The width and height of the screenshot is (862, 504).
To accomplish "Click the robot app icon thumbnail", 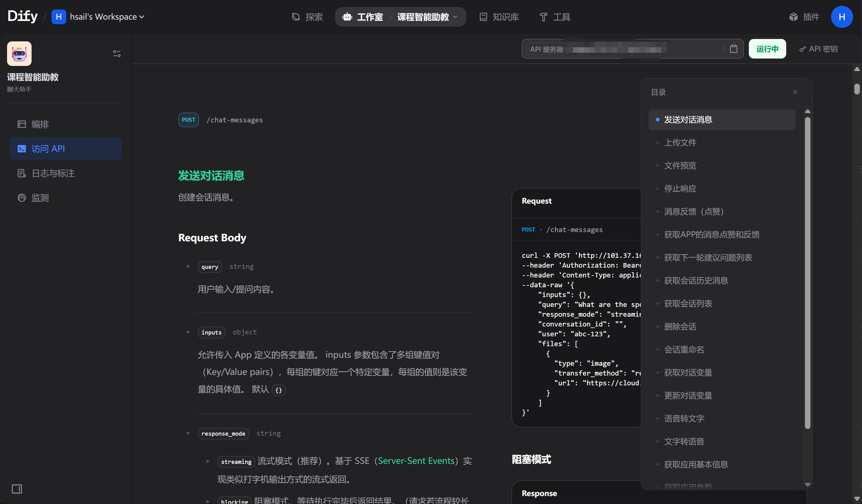I will [x=19, y=54].
